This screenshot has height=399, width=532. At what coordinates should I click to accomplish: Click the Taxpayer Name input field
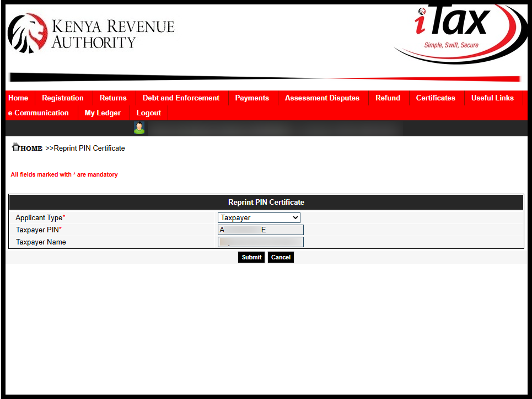pyautogui.click(x=260, y=242)
